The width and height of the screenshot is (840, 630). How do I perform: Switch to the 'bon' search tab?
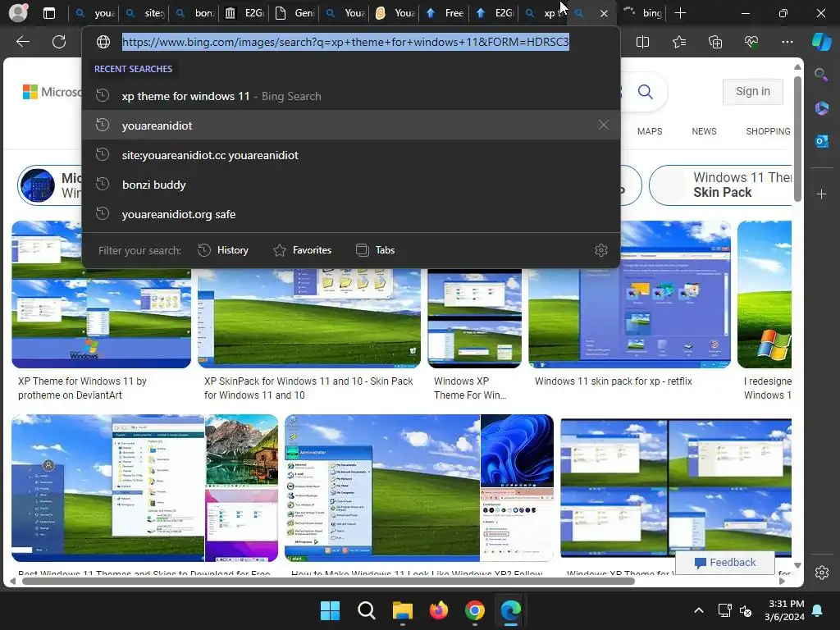click(195, 13)
